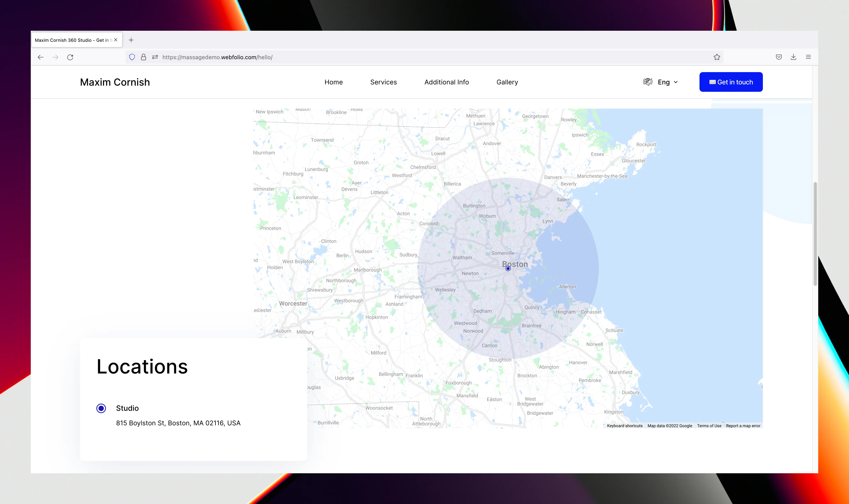This screenshot has height=504, width=849.
Task: Click the Brockton label on the map
Action: [527, 376]
